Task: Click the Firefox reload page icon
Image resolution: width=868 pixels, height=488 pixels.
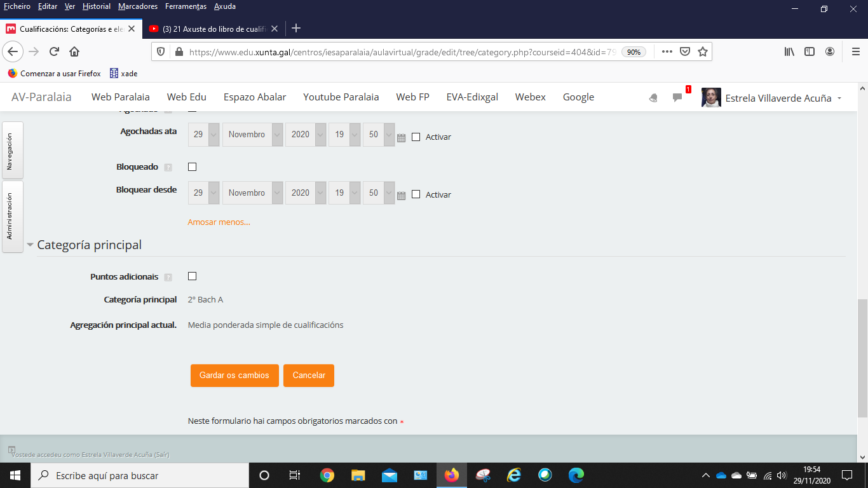Action: pyautogui.click(x=54, y=51)
